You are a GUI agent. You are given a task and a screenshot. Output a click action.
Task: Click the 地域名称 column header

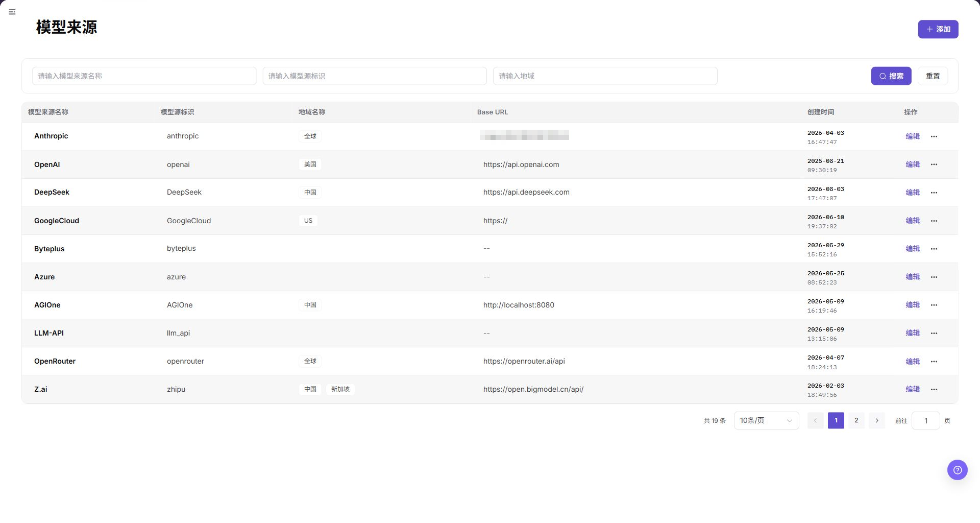(312, 112)
